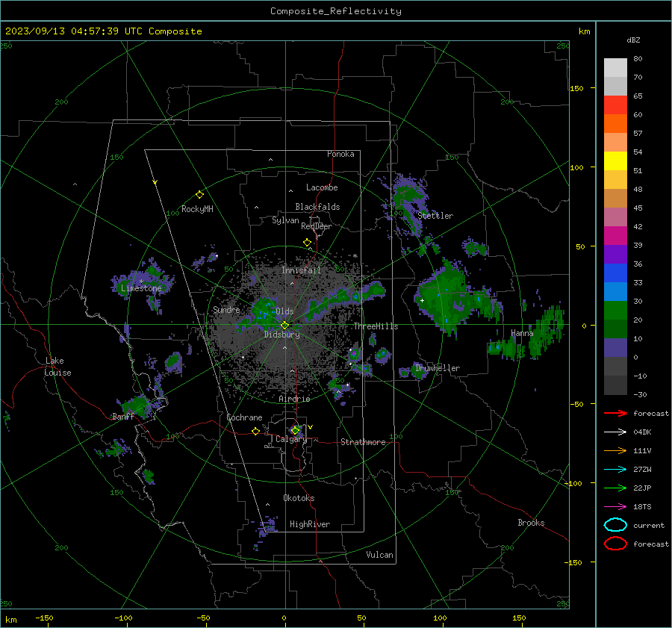Click the green 22JP arrow in legend
The image size is (672, 628).
pyautogui.click(x=615, y=488)
